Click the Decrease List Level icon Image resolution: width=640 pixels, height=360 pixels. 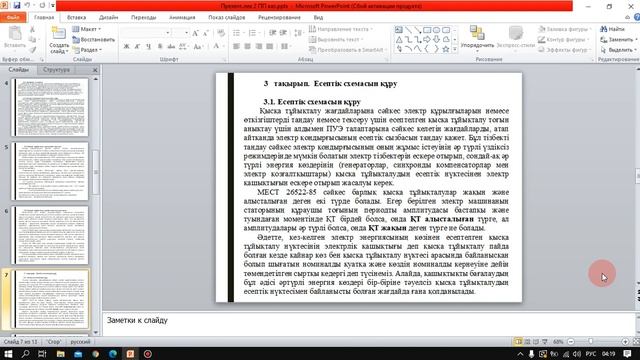(x=273, y=33)
